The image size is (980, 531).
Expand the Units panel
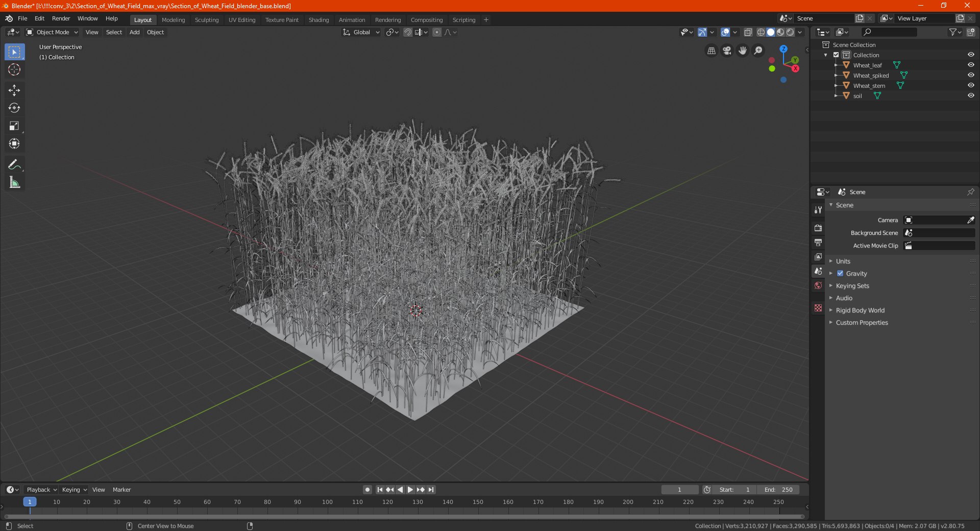pos(843,261)
